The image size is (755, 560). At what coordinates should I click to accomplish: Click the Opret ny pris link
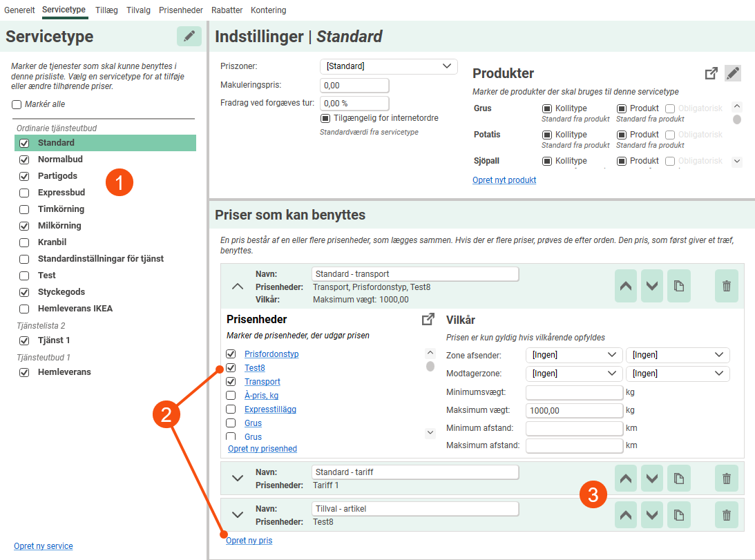249,541
